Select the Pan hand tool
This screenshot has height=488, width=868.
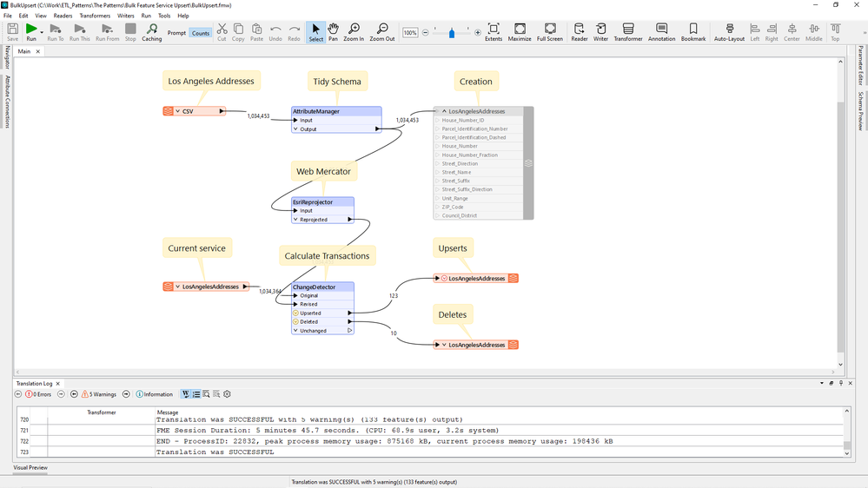pos(333,32)
